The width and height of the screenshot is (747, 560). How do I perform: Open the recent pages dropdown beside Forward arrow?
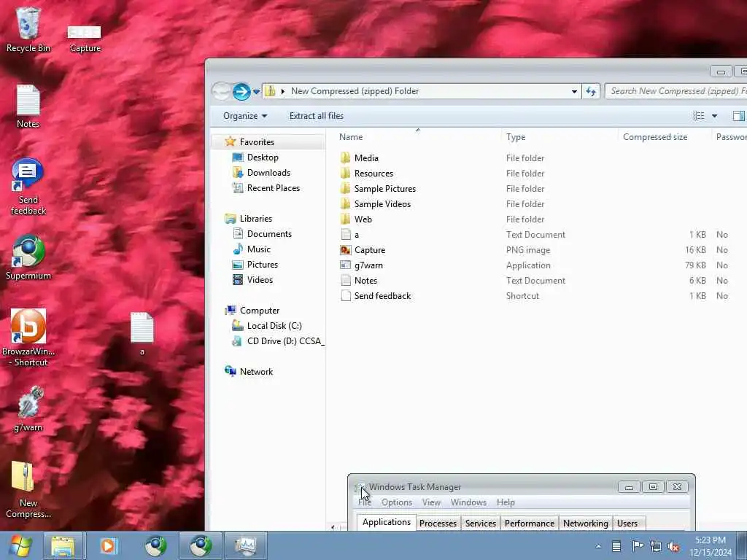256,91
